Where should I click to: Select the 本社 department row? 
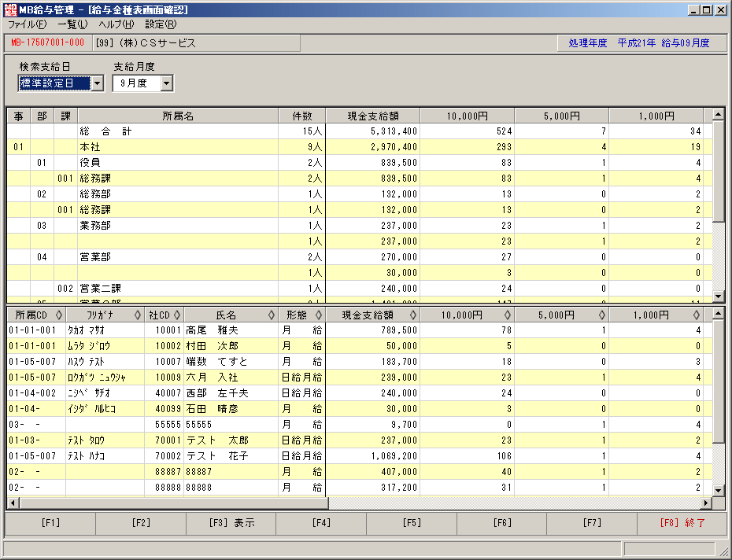click(x=360, y=147)
